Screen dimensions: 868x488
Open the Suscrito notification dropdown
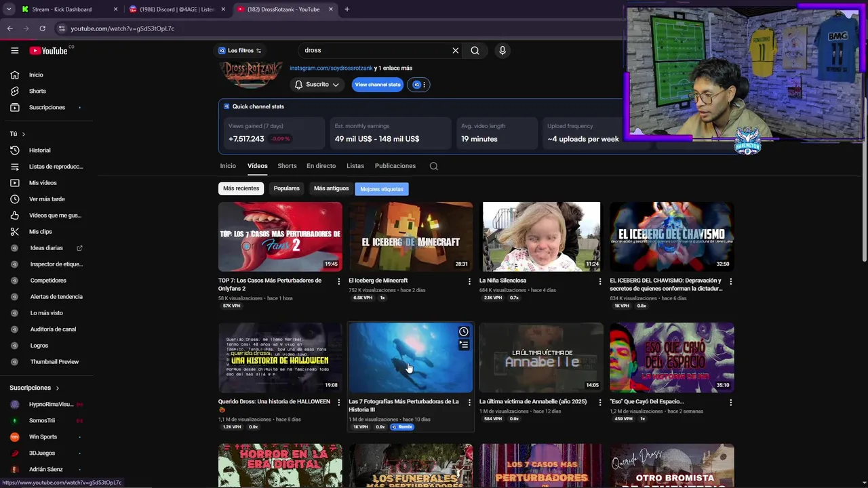[317, 85]
